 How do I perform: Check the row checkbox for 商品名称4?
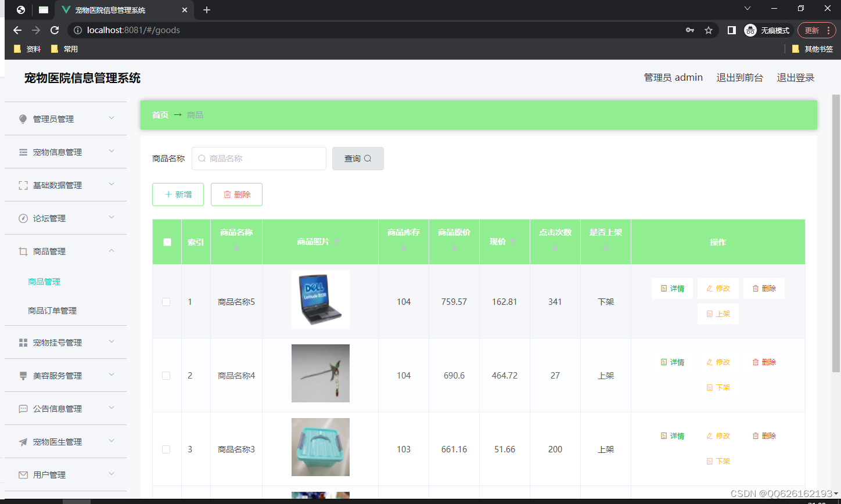pos(166,376)
